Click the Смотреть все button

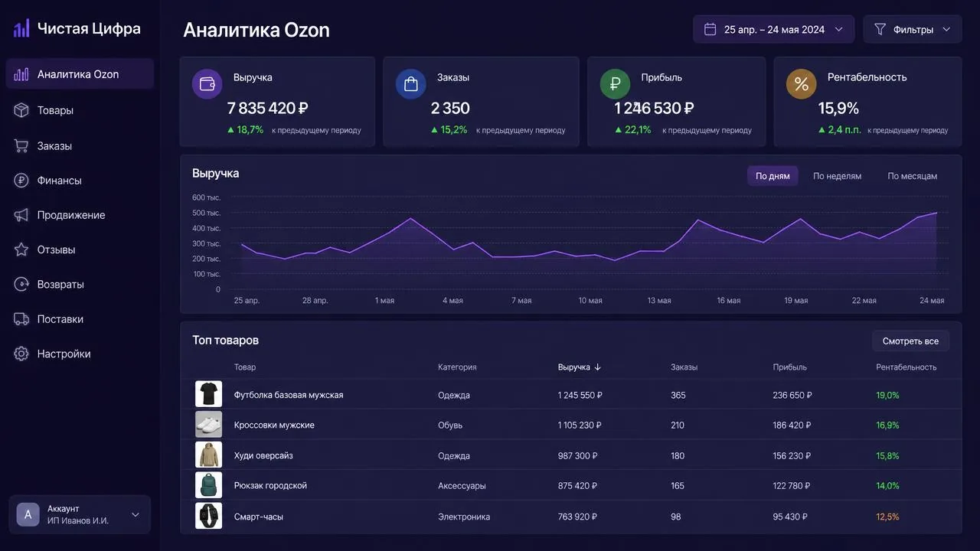910,341
